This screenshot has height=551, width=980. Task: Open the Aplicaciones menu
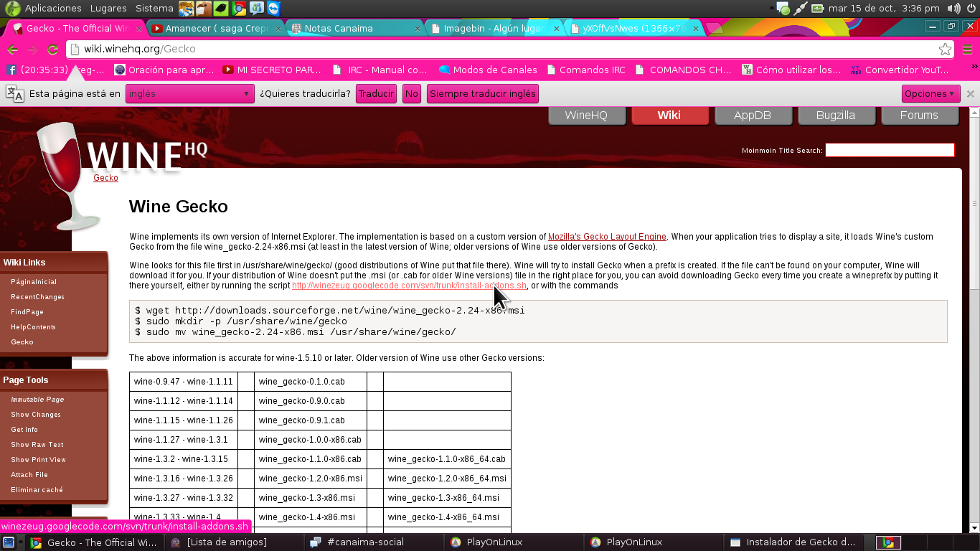(x=53, y=9)
